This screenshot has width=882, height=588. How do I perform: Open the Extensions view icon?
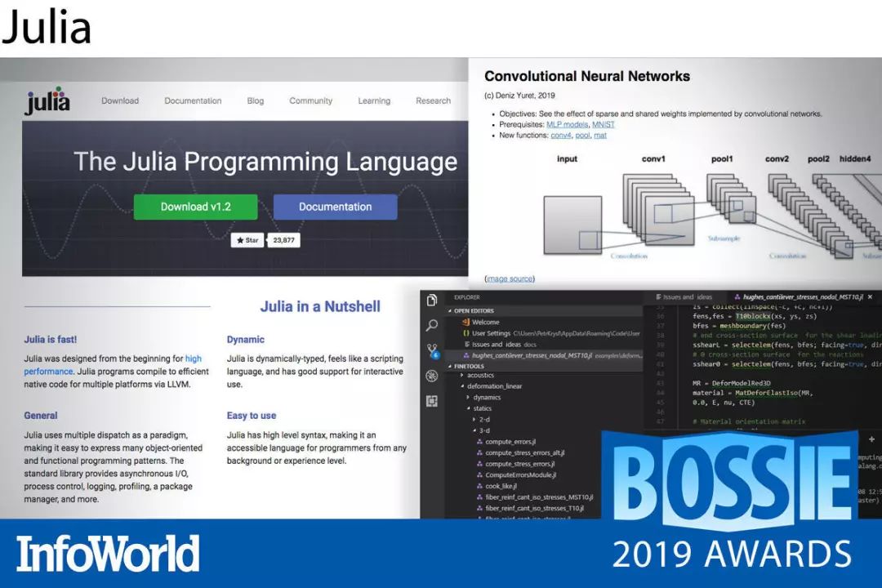[432, 401]
